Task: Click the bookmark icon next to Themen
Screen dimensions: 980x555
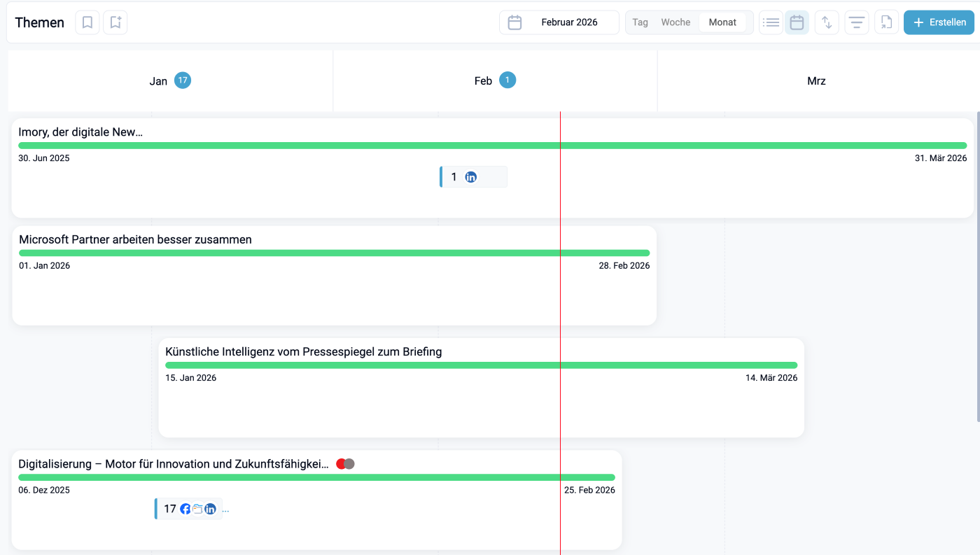Action: tap(87, 22)
